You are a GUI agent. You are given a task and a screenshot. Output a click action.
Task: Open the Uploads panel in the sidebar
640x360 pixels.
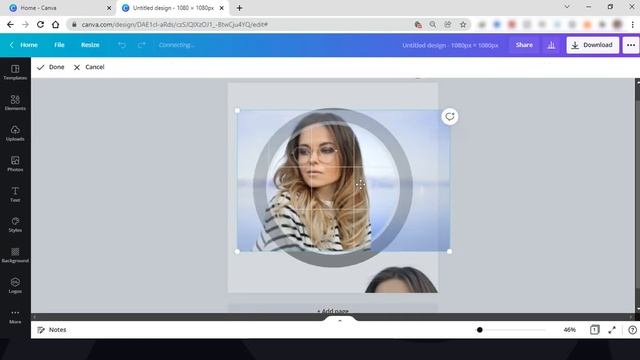(x=15, y=133)
